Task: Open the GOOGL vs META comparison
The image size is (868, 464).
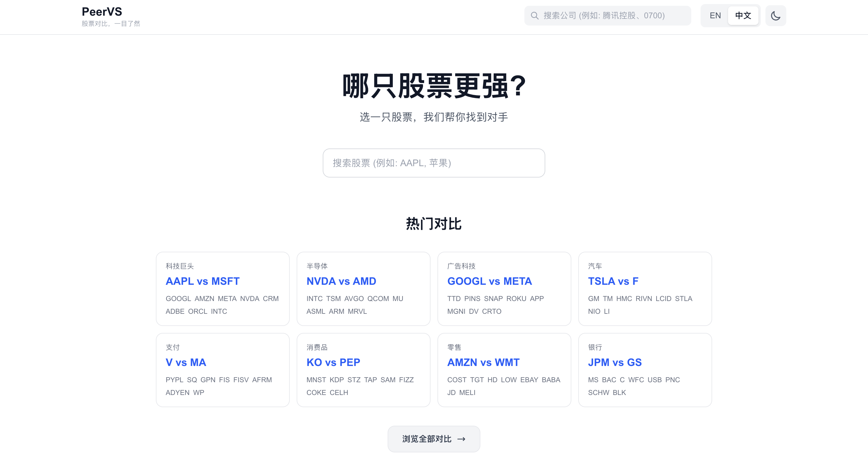Action: click(x=489, y=281)
